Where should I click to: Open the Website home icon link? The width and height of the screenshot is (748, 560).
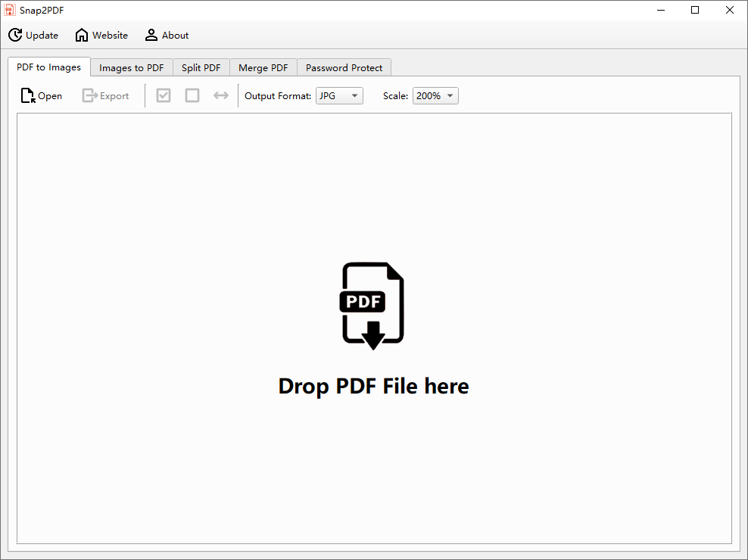click(82, 36)
